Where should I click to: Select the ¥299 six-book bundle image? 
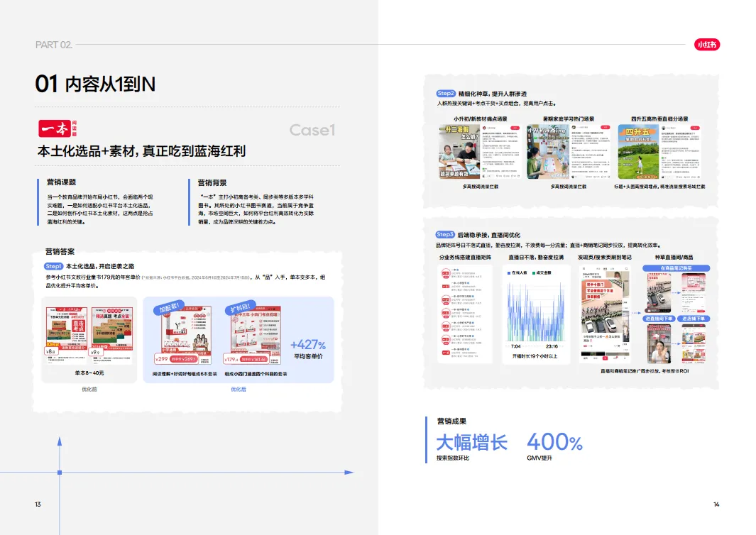184,335
